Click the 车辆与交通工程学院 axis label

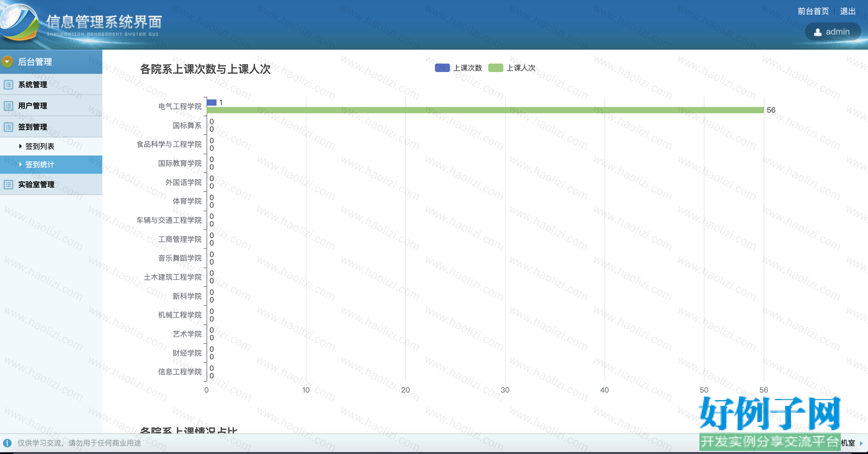(x=169, y=220)
